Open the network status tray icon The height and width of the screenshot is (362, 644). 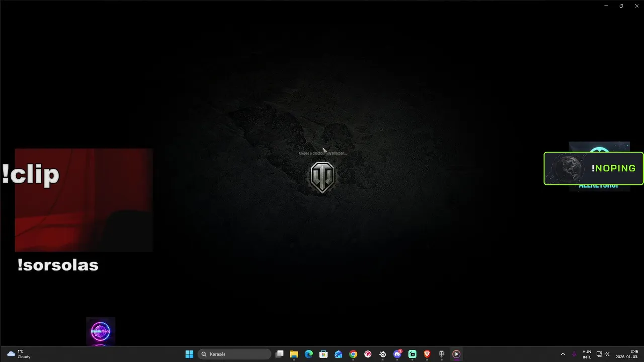click(x=599, y=354)
